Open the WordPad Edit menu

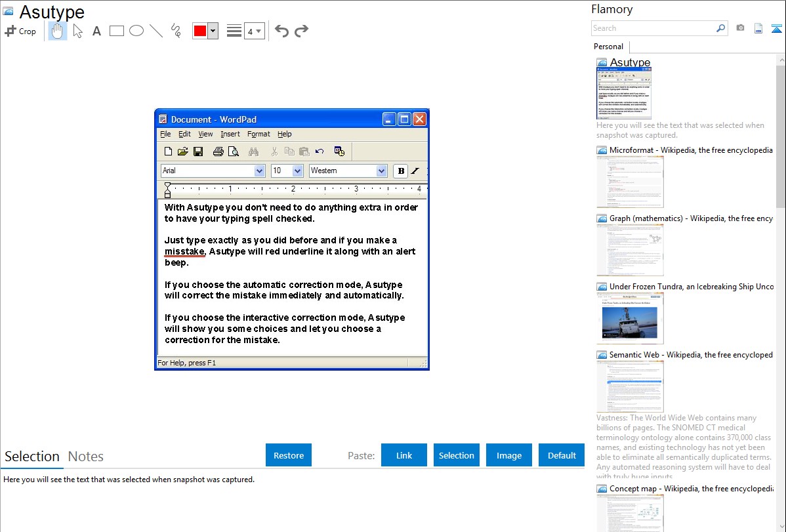[184, 134]
